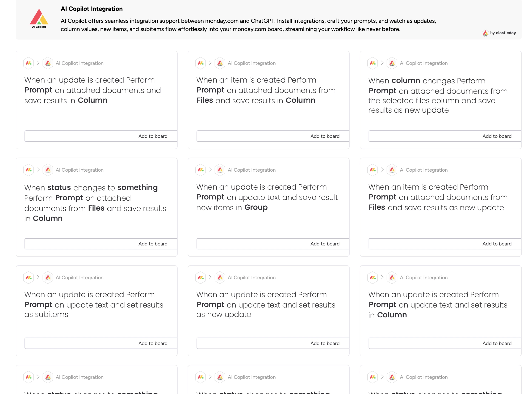Click AI Copilot icon on 'set results as new update' card
The image size is (532, 394).
pos(220,278)
